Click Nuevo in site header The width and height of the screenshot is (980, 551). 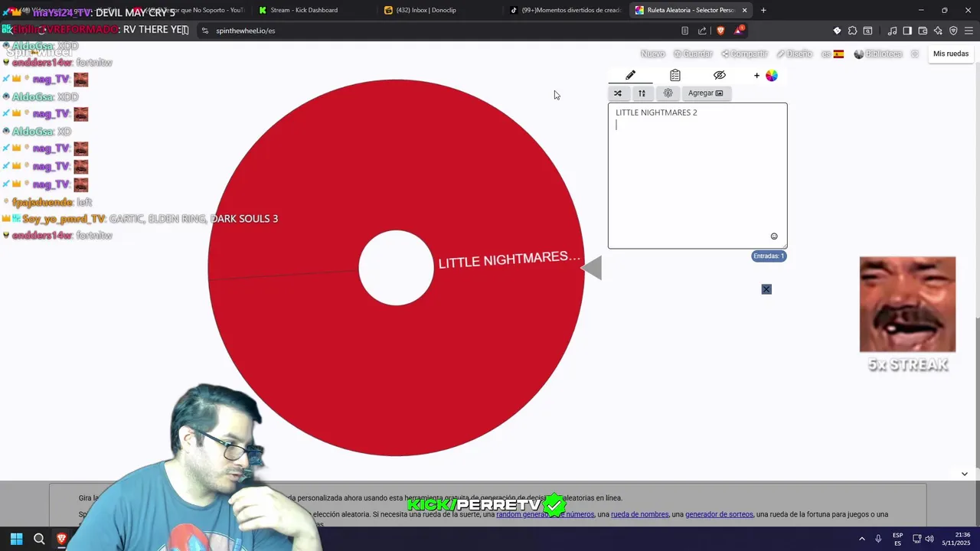point(652,54)
